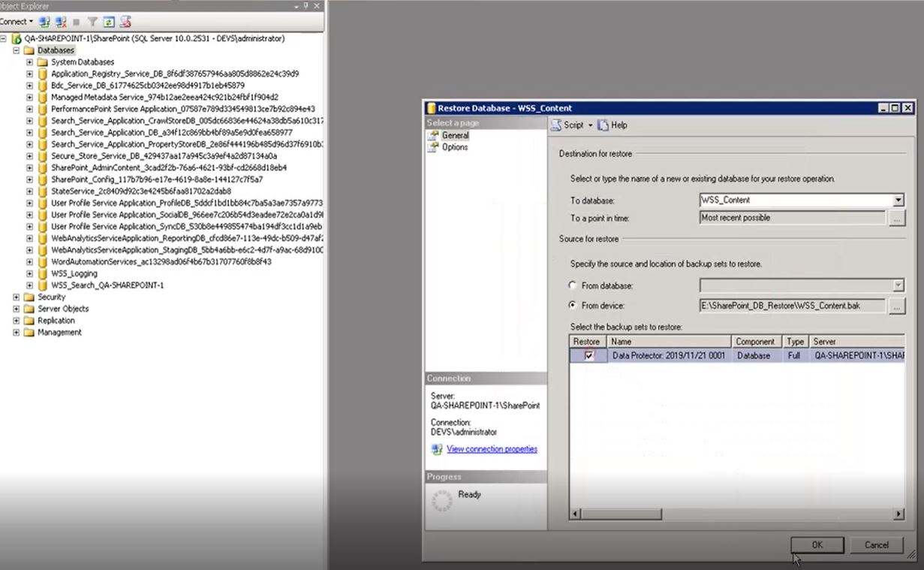Expand the Security folder node
This screenshot has width=924, height=570.
pyautogui.click(x=17, y=297)
